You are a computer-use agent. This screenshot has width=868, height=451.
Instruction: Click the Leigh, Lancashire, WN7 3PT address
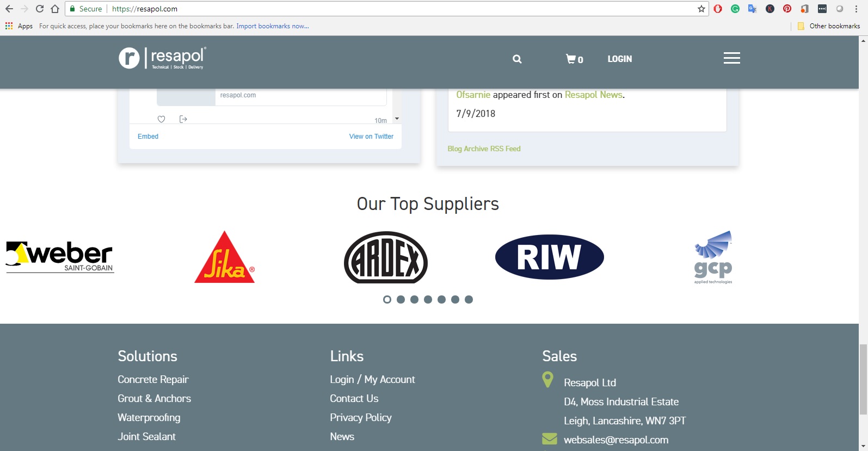coord(625,421)
